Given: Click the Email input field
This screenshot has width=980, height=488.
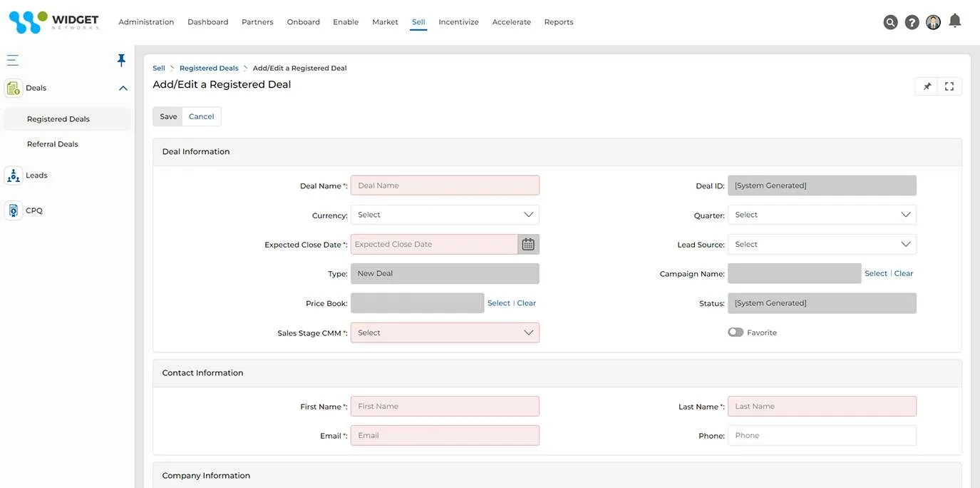Looking at the screenshot, I should point(445,435).
